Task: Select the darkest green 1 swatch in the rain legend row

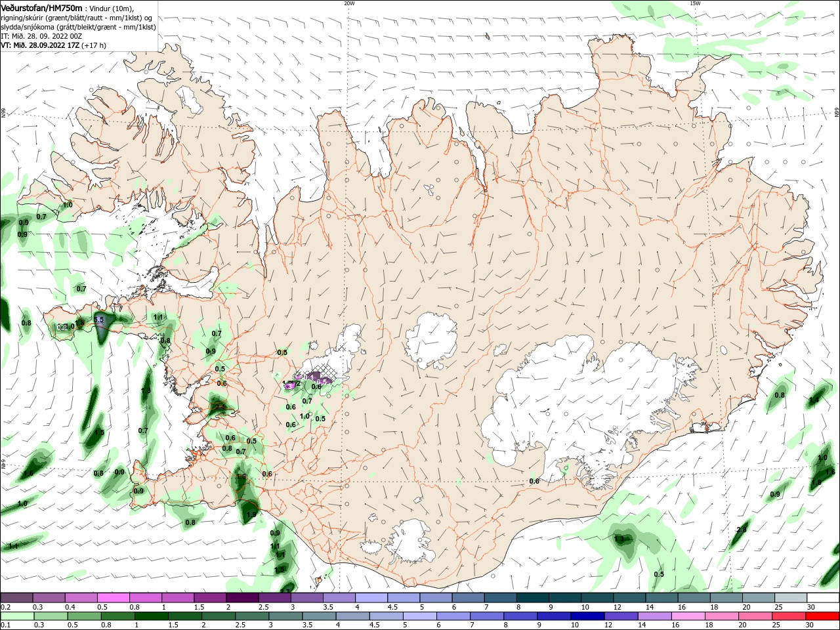Action: pyautogui.click(x=150, y=616)
